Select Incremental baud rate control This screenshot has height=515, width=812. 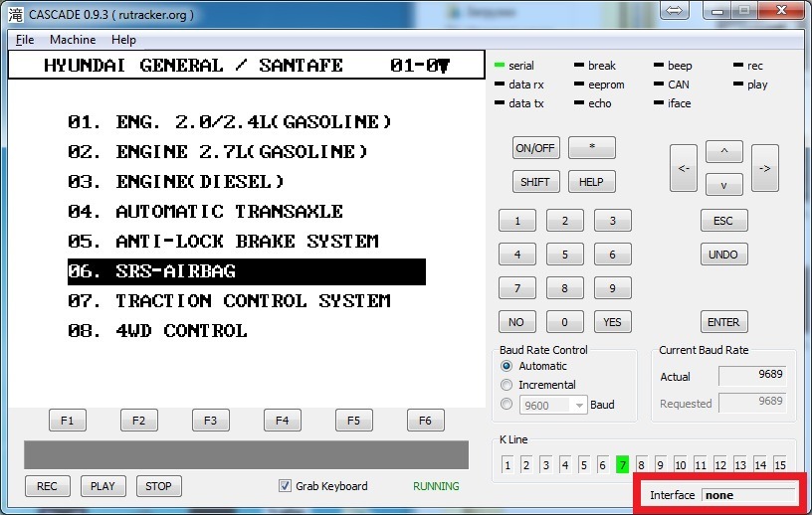click(x=507, y=385)
